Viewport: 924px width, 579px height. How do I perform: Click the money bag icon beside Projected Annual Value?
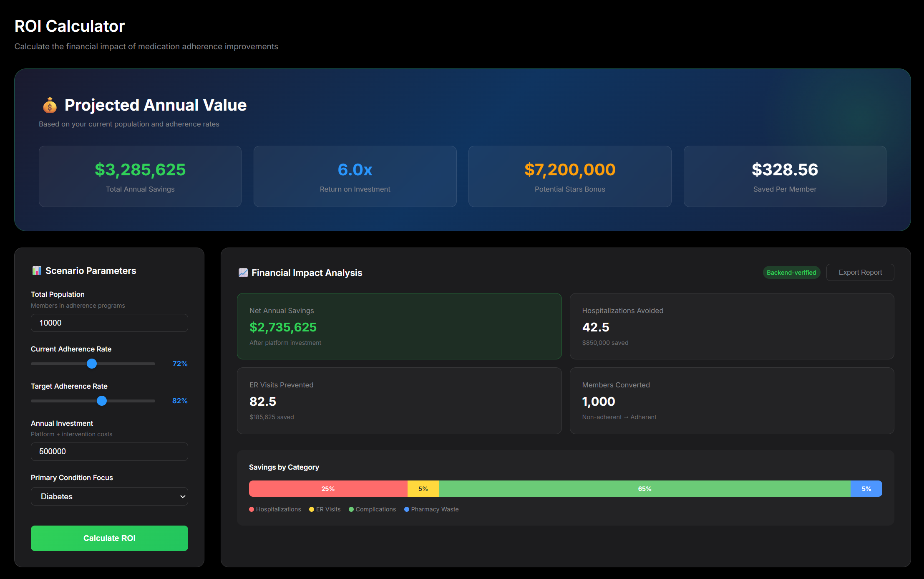click(50, 105)
